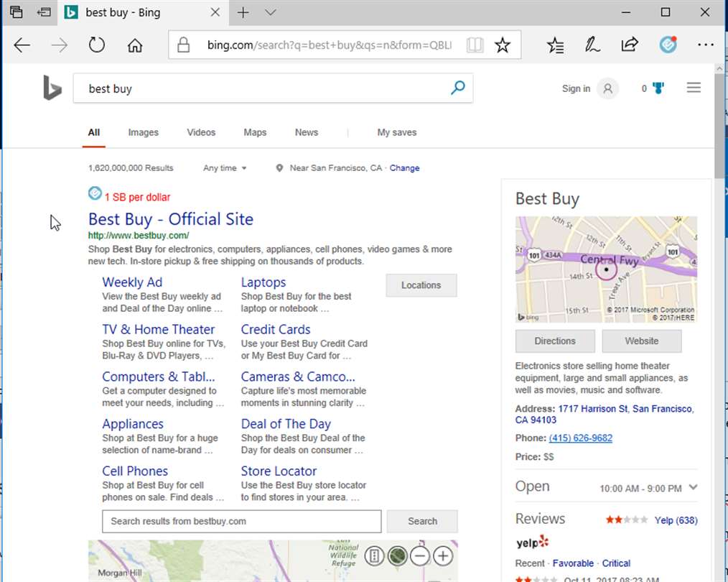
Task: Open Best Buy - Official Site result
Action: click(171, 218)
